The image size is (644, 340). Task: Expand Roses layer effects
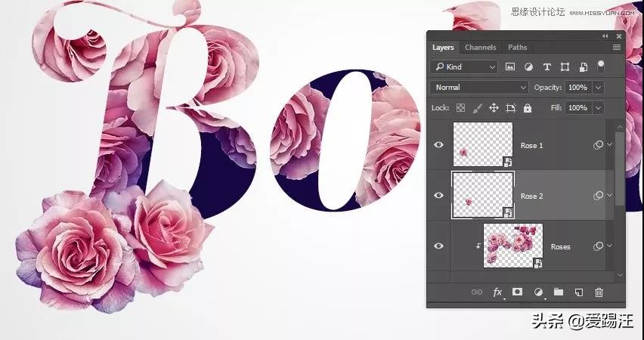(x=609, y=246)
